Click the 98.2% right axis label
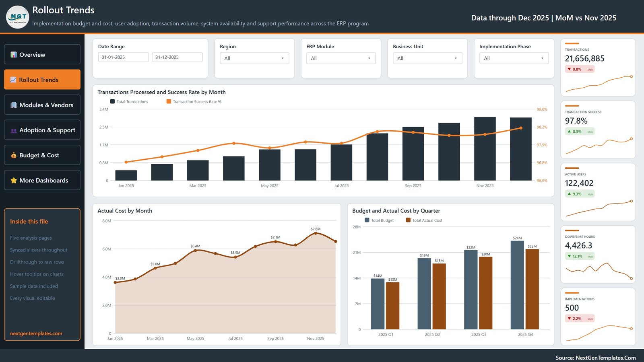The width and height of the screenshot is (644, 362). click(542, 127)
